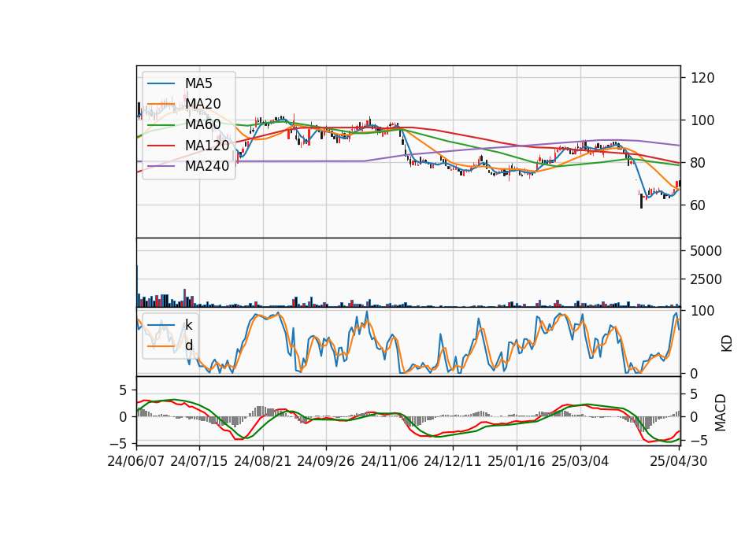Click the 25/01/16 date axis label
Viewport: 756px width, 543px height.
tap(517, 462)
